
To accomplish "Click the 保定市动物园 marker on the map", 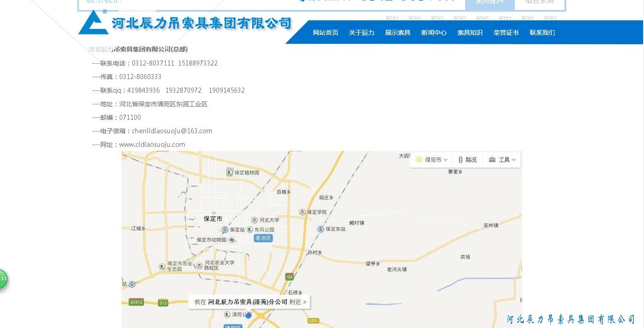I will [232, 240].
